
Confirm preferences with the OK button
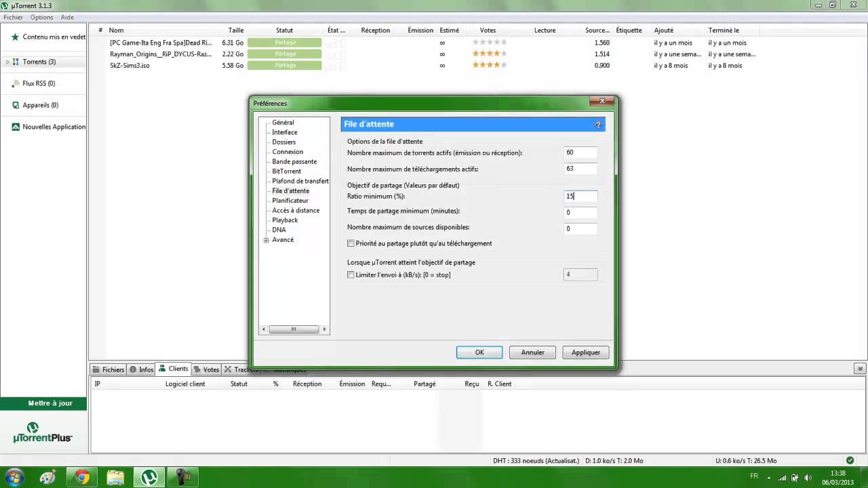pyautogui.click(x=479, y=352)
